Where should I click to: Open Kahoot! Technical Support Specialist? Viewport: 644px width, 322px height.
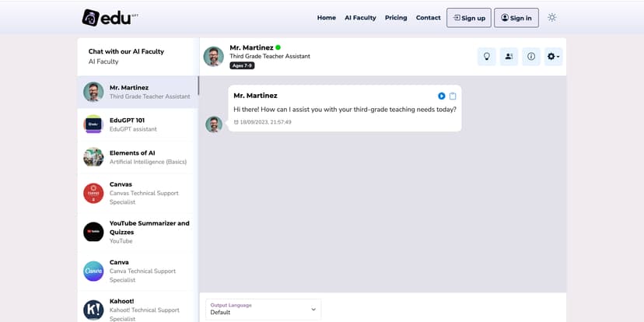pos(138,308)
